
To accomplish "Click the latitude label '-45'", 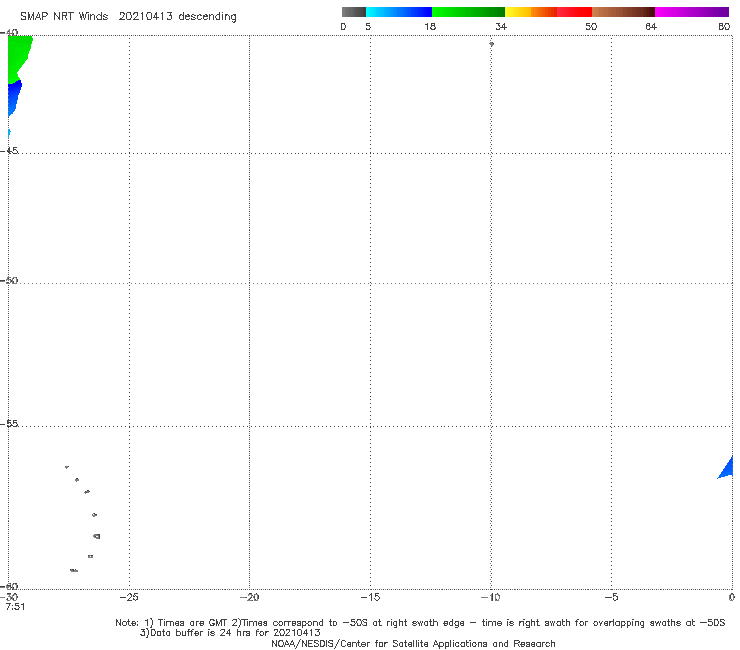I will [x=9, y=151].
